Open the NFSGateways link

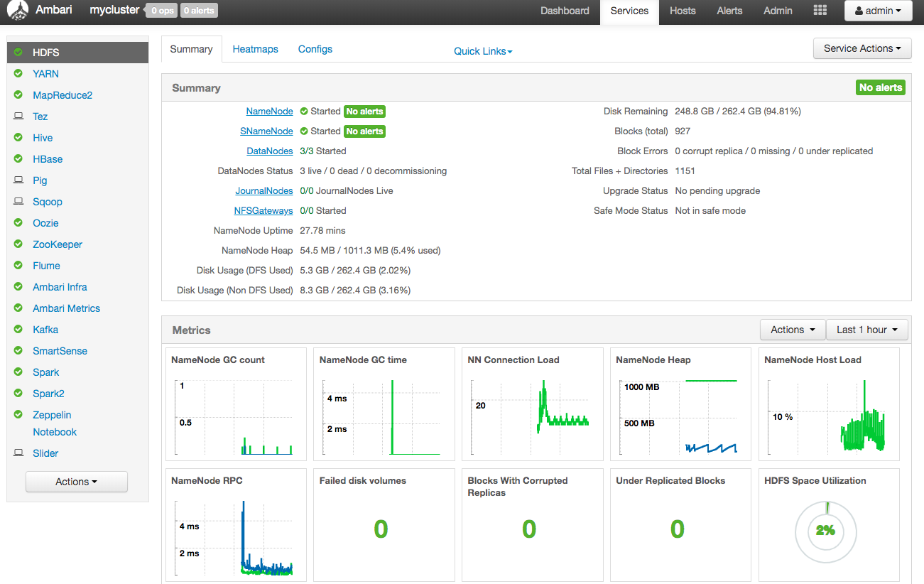(263, 211)
